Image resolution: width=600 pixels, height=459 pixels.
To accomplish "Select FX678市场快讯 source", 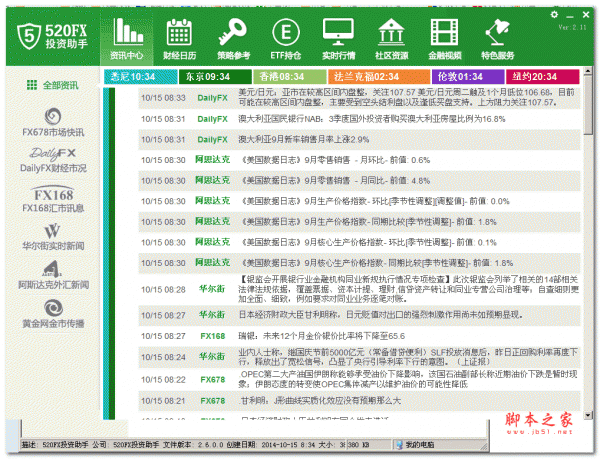I will point(53,122).
